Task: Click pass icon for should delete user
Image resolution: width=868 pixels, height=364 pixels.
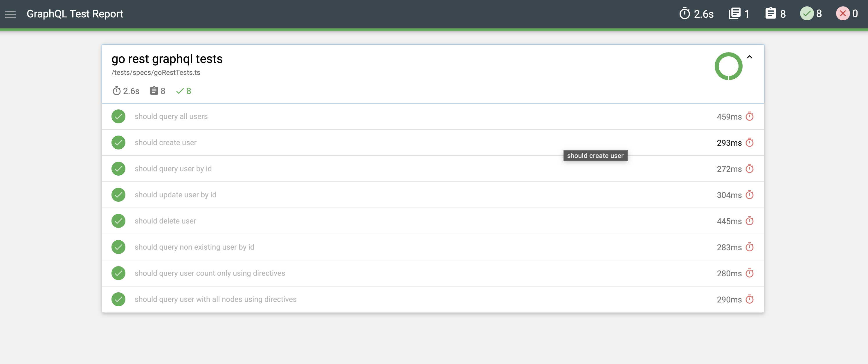Action: (x=118, y=221)
